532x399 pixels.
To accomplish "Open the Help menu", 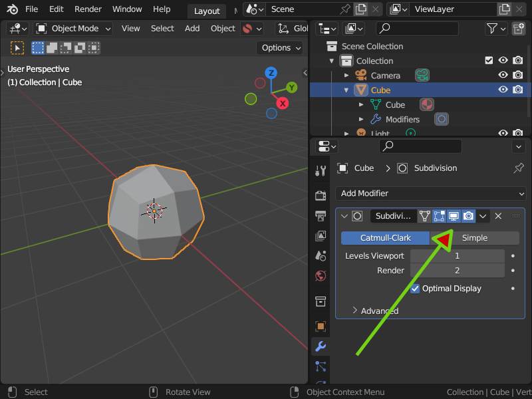I will [x=162, y=9].
